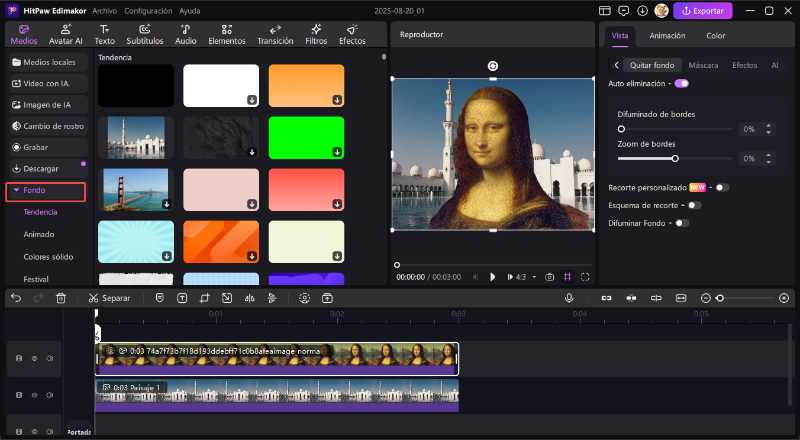Toggle the preview grid overlay icon
The image size is (800, 440).
pos(567,277)
